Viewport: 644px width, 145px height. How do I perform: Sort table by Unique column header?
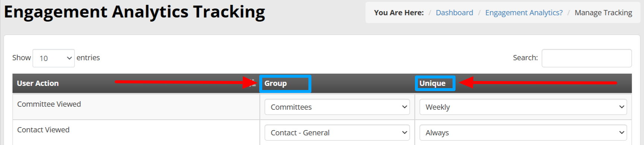tap(432, 83)
